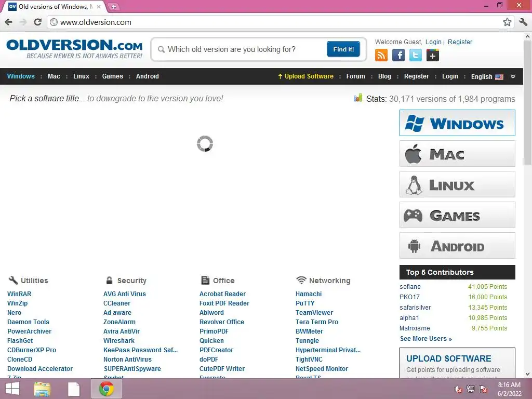
Task: Open the WinRAR link
Action: (19, 294)
